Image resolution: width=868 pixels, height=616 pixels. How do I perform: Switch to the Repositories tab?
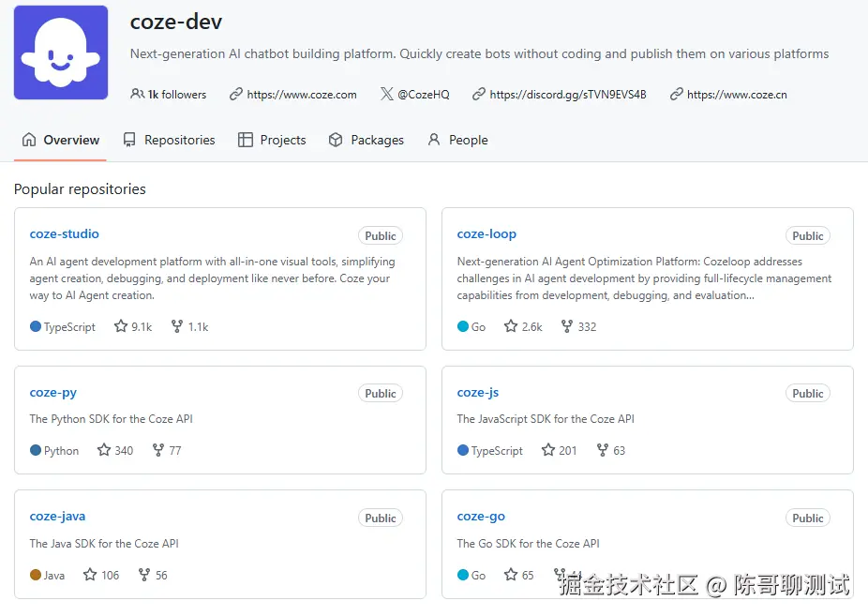(x=169, y=140)
